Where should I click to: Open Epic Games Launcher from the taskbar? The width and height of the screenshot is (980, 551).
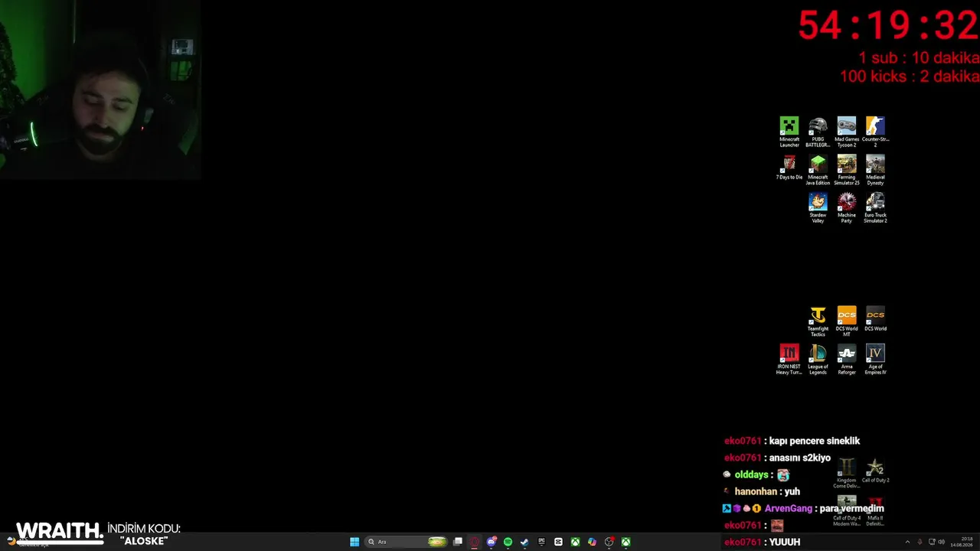point(541,542)
